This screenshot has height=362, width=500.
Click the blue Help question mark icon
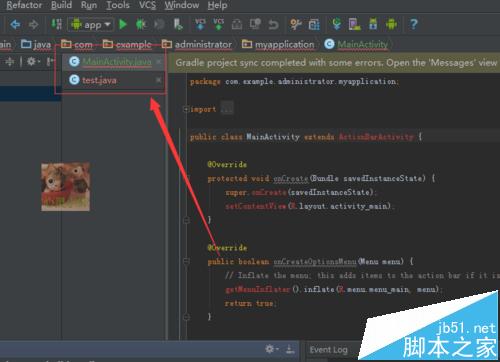(413, 24)
